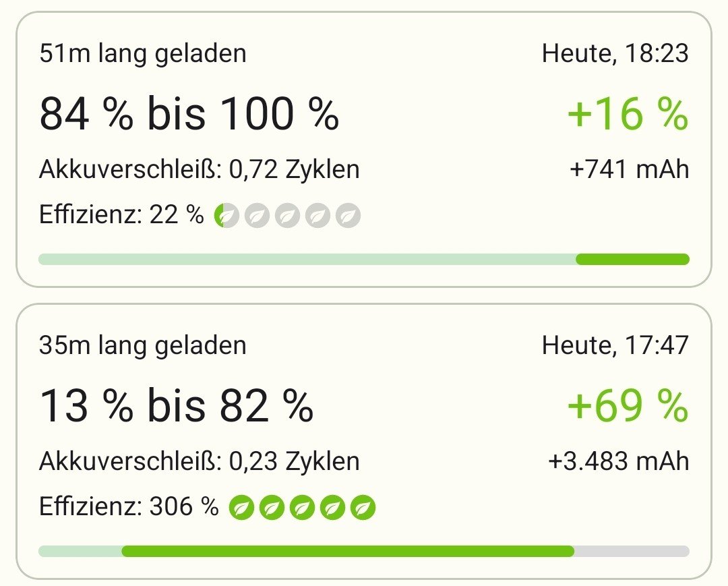The width and height of the screenshot is (728, 586).
Task: Click the 84 % to 100 % charge progress bar
Action: (364, 260)
